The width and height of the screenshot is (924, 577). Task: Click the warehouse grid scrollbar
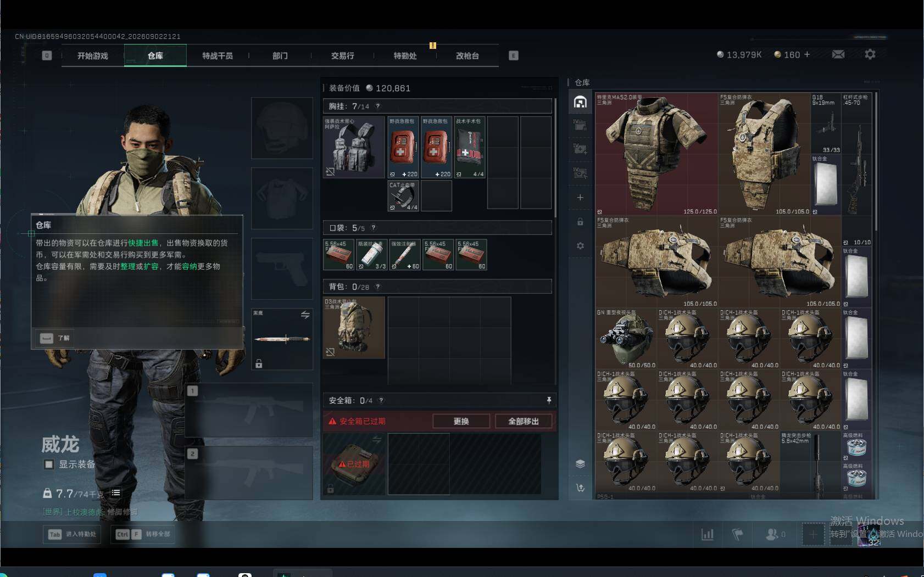pos(876,161)
